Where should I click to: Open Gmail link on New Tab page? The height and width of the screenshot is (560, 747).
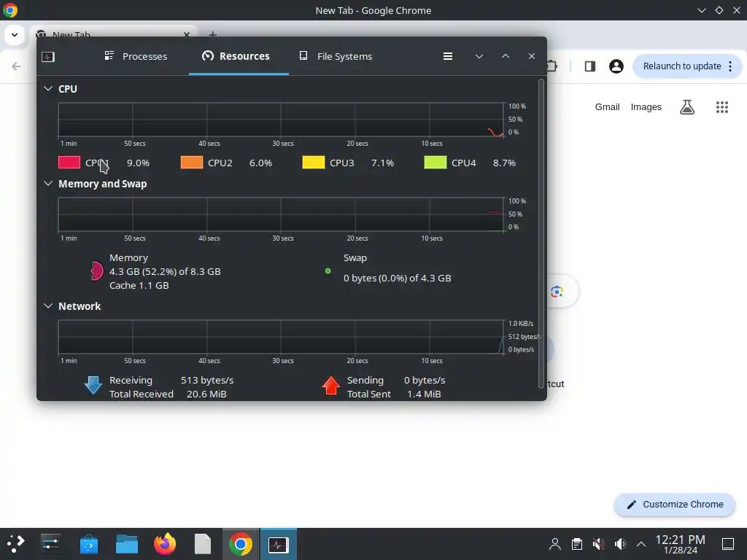[607, 107]
